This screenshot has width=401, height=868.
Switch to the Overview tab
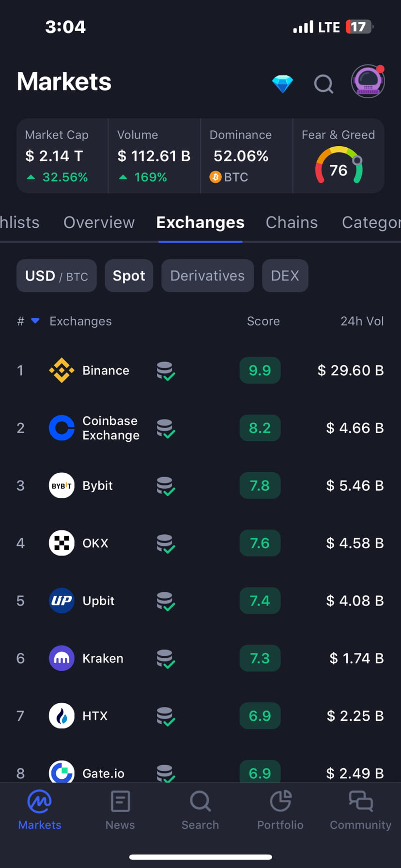98,222
